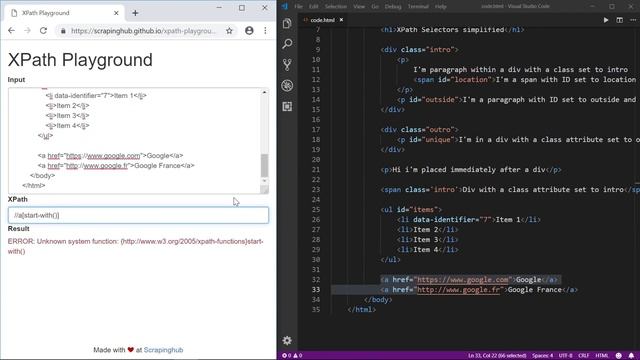
Task: Show errors and warnings count
Action: (292, 356)
